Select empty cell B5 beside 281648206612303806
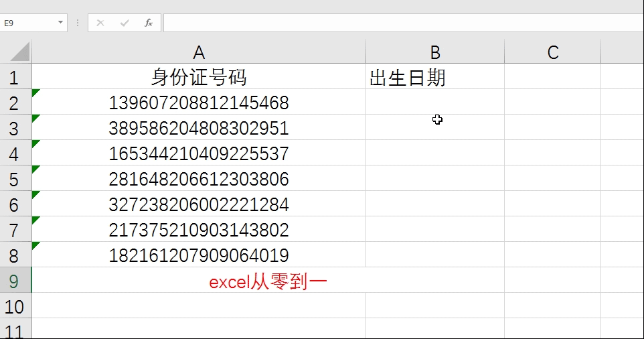The image size is (644, 339). [435, 179]
